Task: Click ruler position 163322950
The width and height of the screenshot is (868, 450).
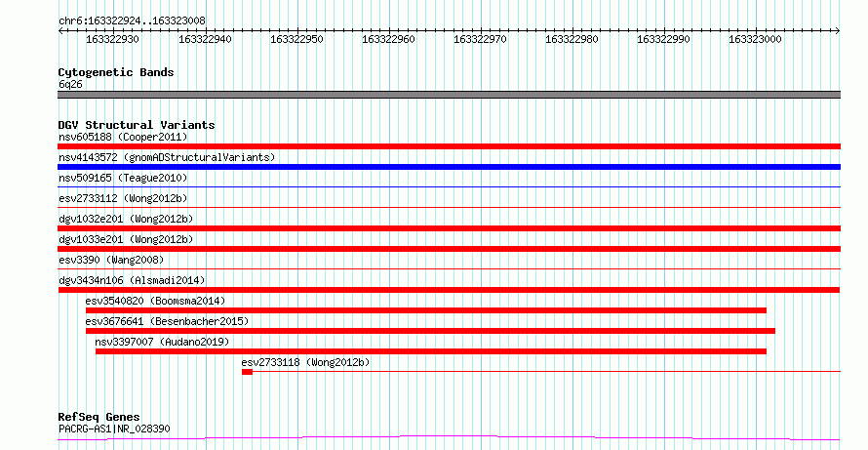Action: coord(296,39)
